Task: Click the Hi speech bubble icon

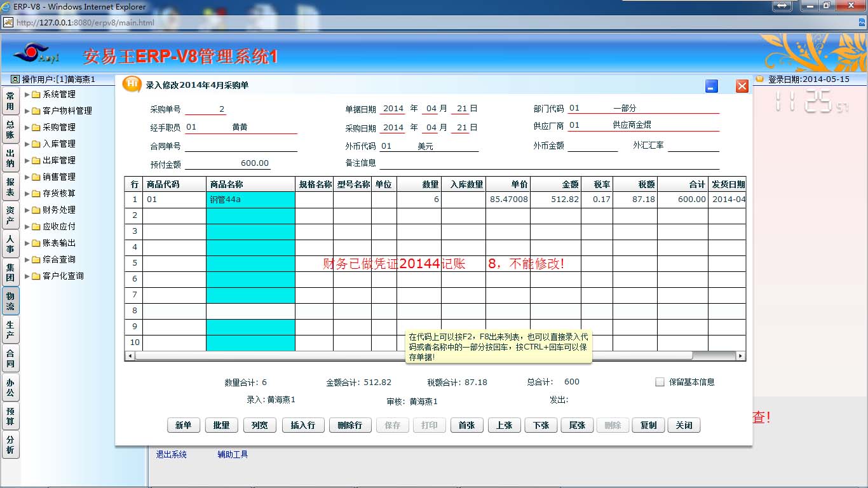Action: [x=132, y=85]
